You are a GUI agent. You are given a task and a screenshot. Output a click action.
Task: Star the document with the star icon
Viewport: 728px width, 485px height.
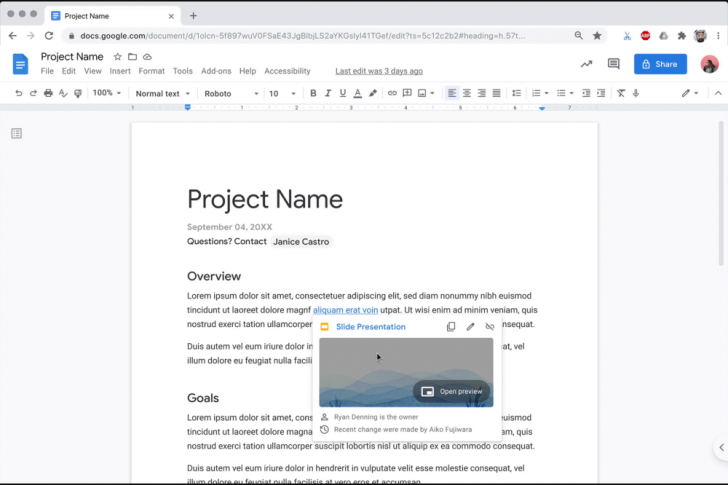click(x=117, y=57)
